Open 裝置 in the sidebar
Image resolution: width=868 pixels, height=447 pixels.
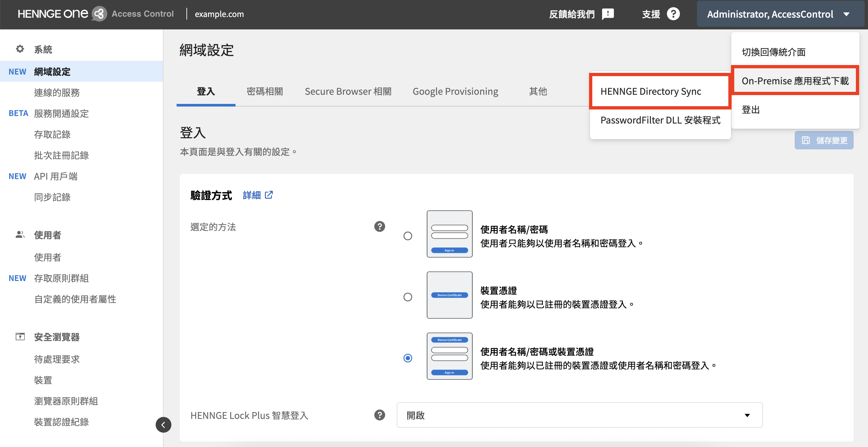[43, 380]
